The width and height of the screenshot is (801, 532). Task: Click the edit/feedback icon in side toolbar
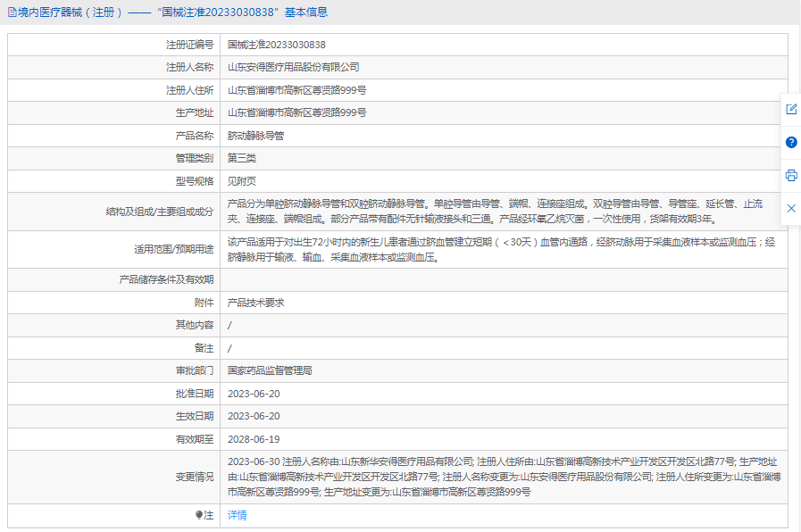pyautogui.click(x=791, y=109)
